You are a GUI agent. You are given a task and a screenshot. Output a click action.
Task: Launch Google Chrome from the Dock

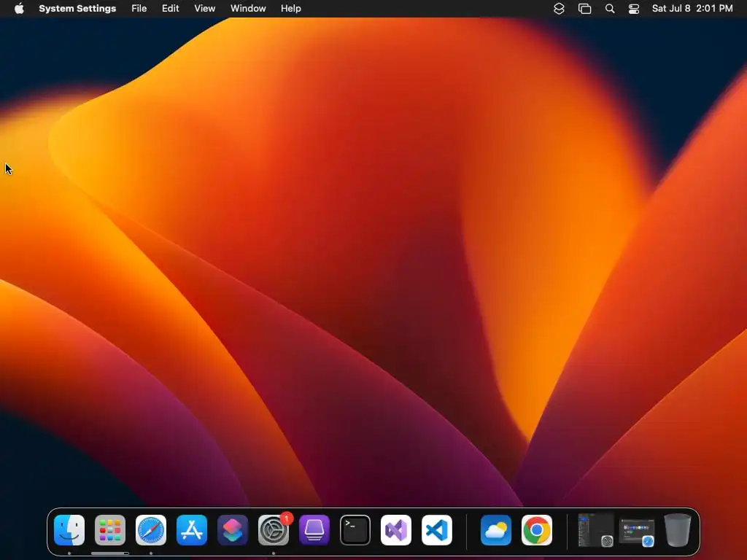click(537, 530)
